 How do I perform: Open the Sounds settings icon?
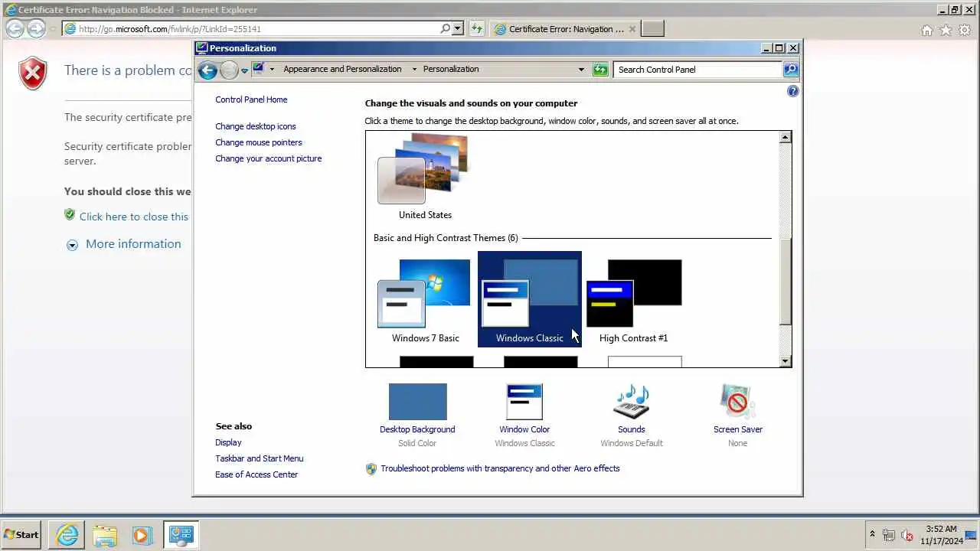tap(632, 402)
